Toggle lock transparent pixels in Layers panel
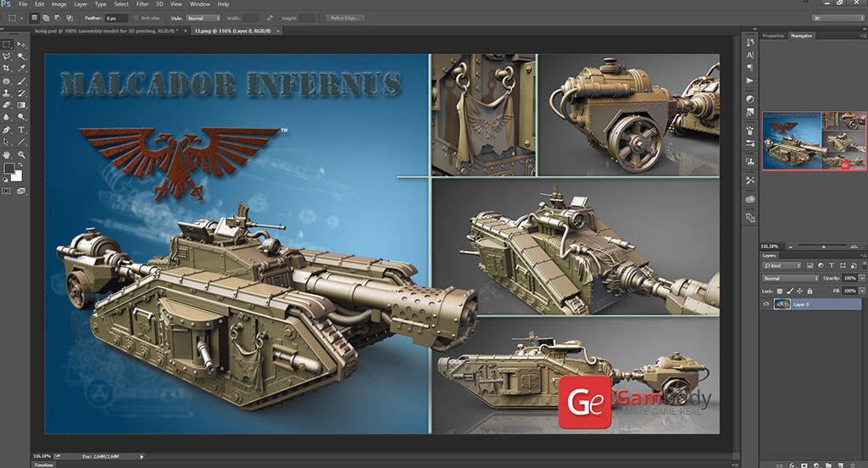The width and height of the screenshot is (868, 468). [781, 291]
